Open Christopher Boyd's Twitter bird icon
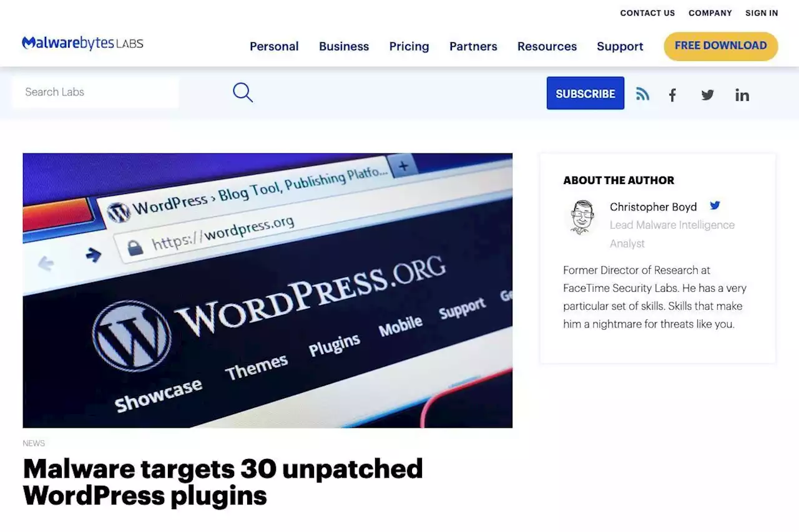 click(x=715, y=205)
